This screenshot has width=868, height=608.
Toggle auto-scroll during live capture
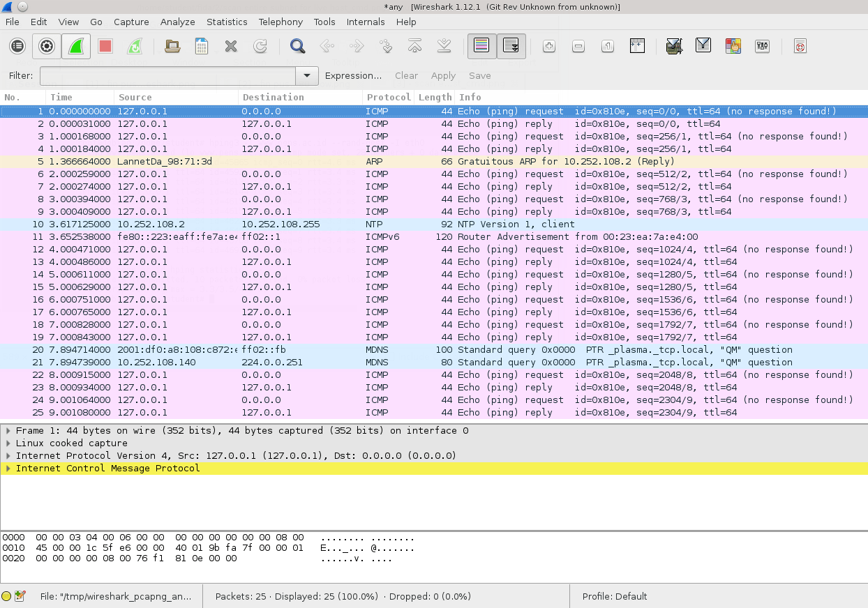(x=511, y=47)
